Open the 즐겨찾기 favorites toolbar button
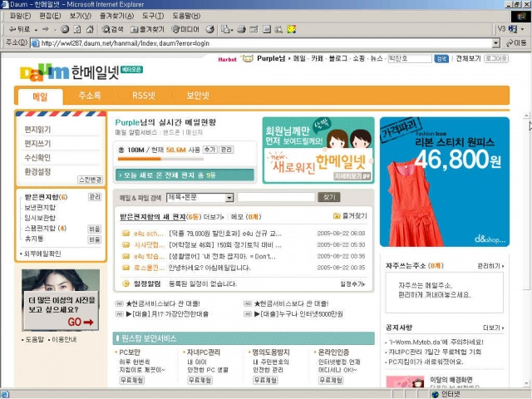532x399 pixels. [148, 30]
